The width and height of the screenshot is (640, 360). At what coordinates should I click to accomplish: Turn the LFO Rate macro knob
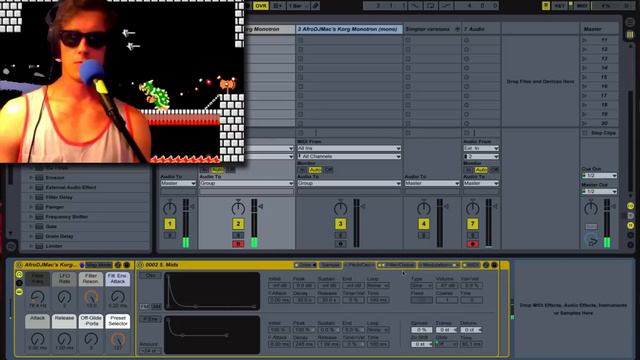[64, 297]
